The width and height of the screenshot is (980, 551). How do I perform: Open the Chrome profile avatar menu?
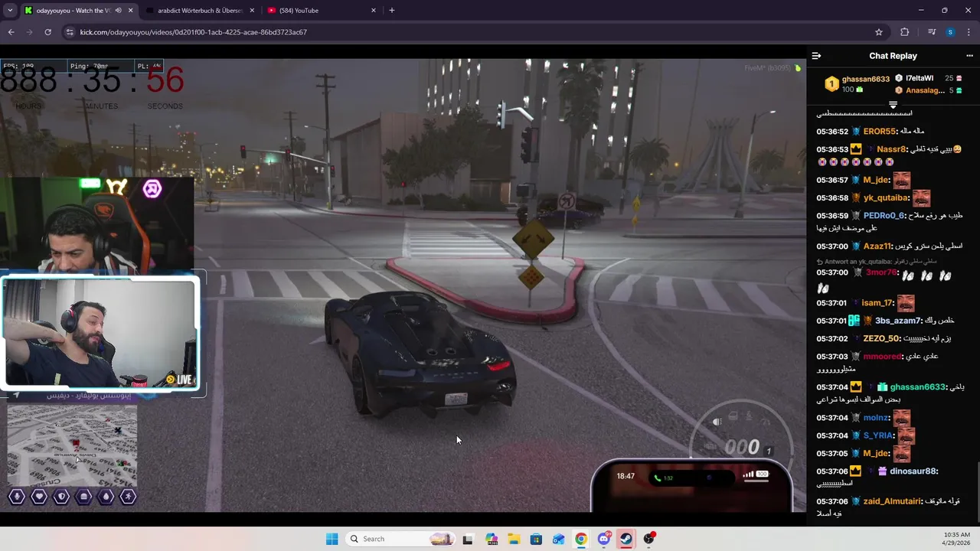tap(950, 32)
